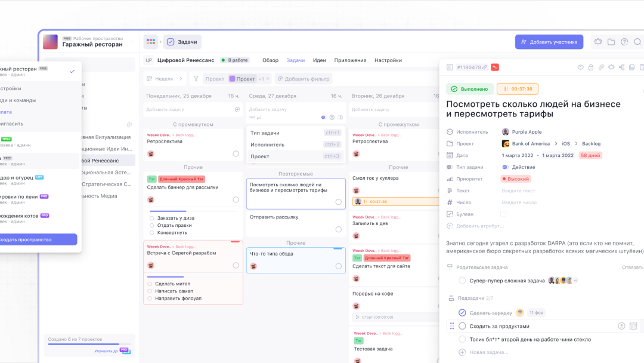Image resolution: width=644 pixels, height=363 pixels.
Task: Click the filter funnel icon
Action: pos(196,79)
